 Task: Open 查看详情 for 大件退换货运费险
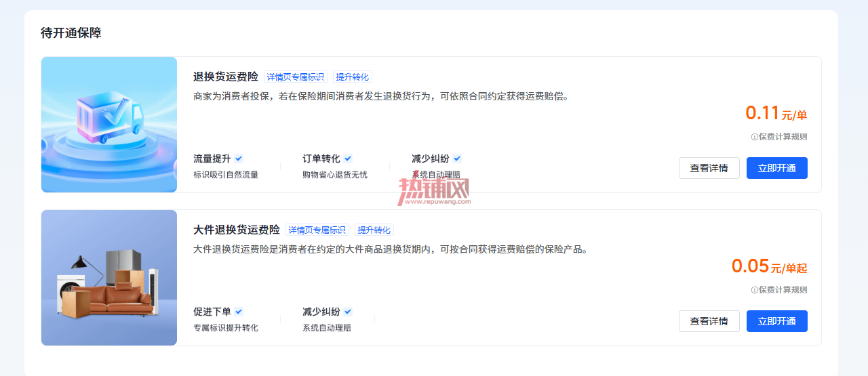709,321
